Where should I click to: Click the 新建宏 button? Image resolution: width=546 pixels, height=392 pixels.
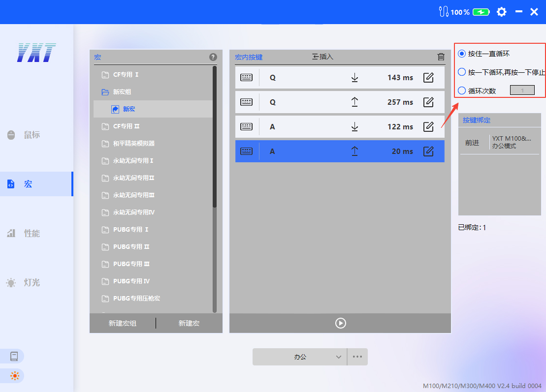pyautogui.click(x=189, y=323)
